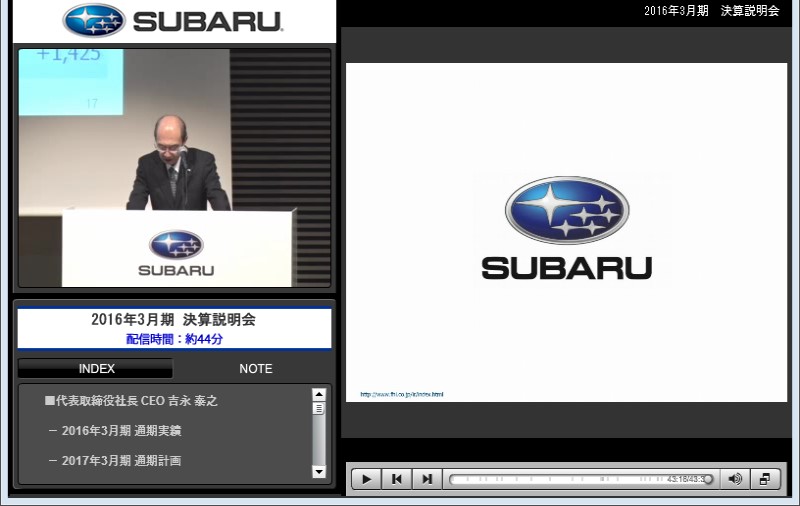Skip to the previous slide chapter
This screenshot has height=506, width=800.
point(396,479)
